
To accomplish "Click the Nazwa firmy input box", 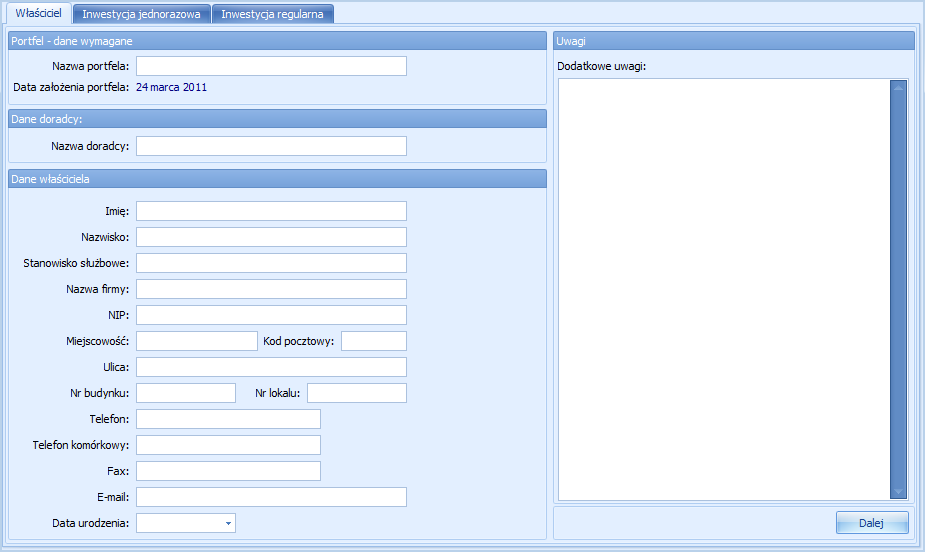I will (271, 289).
